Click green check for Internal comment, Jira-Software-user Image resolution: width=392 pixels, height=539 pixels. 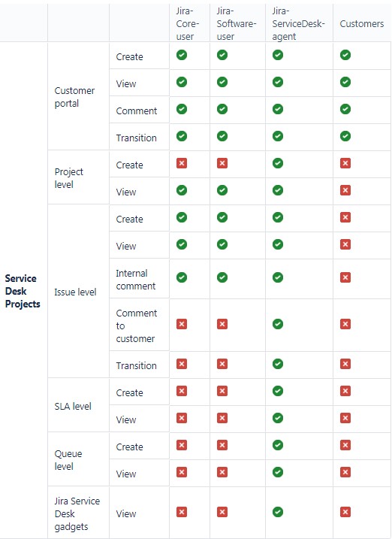coord(222,277)
